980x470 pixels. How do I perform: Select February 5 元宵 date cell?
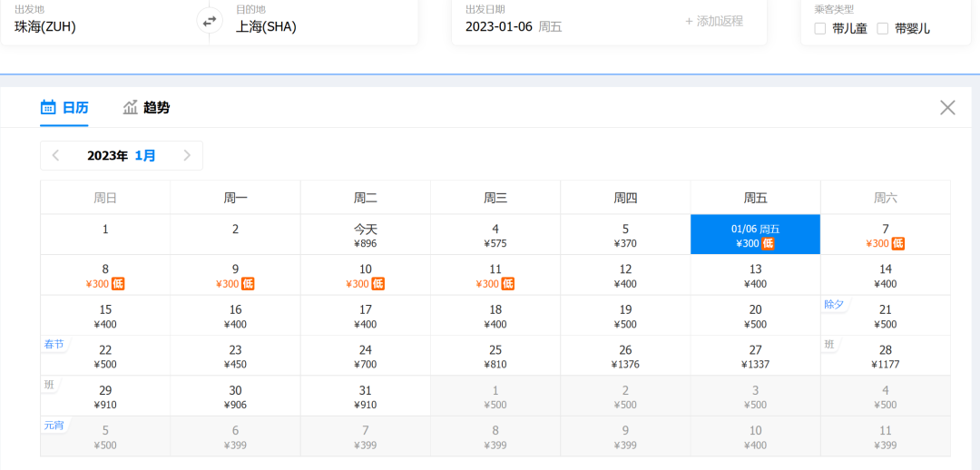pyautogui.click(x=105, y=436)
